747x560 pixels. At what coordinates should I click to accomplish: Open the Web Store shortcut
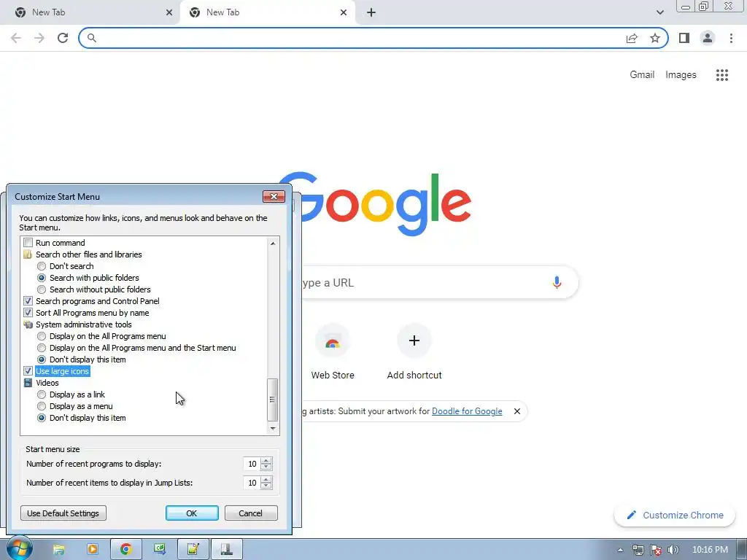(x=333, y=352)
